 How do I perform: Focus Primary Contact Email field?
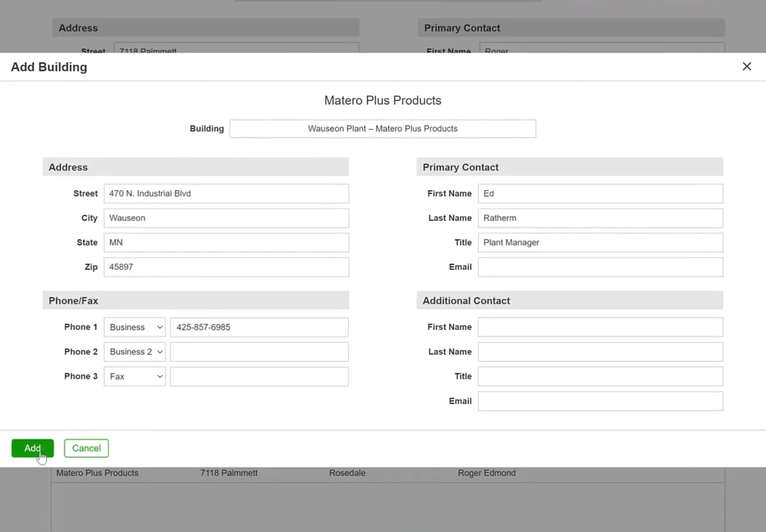pos(600,267)
